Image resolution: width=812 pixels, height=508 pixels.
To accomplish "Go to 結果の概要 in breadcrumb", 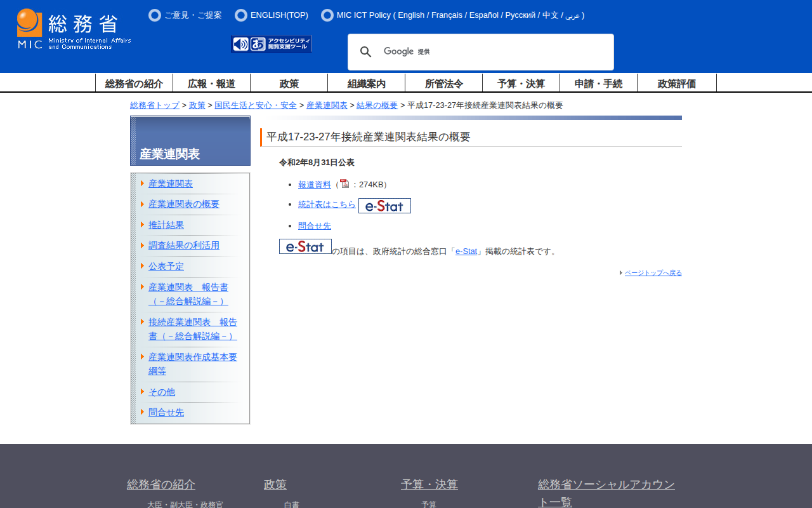I will (377, 105).
